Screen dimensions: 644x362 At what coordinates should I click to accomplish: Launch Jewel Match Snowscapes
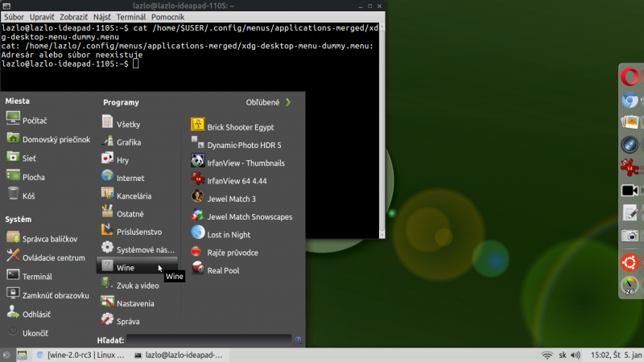pos(242,216)
